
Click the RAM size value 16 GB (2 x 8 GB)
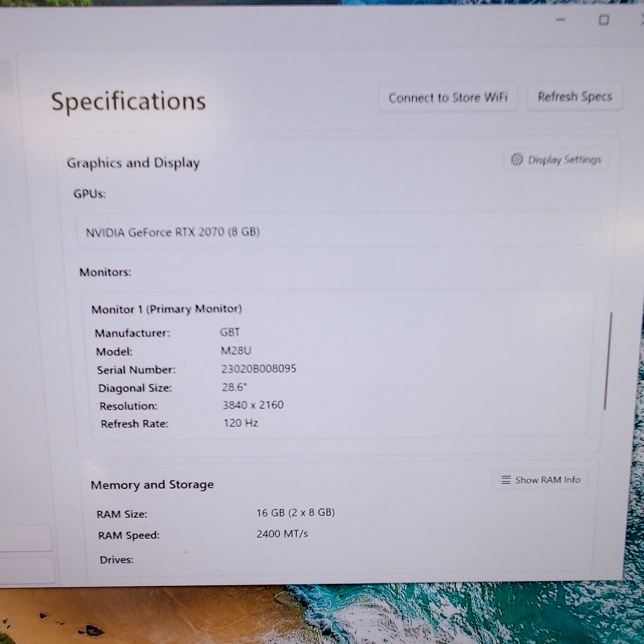[x=295, y=513]
